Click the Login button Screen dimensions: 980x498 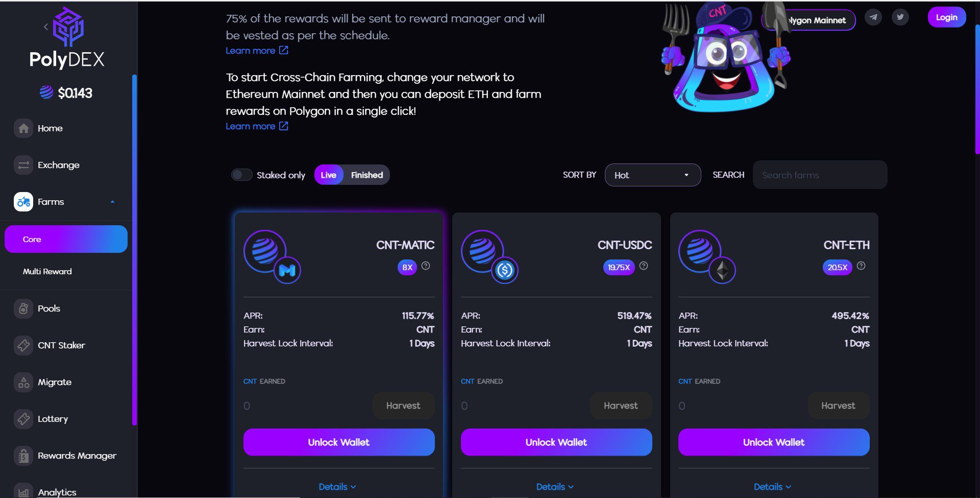(x=946, y=17)
